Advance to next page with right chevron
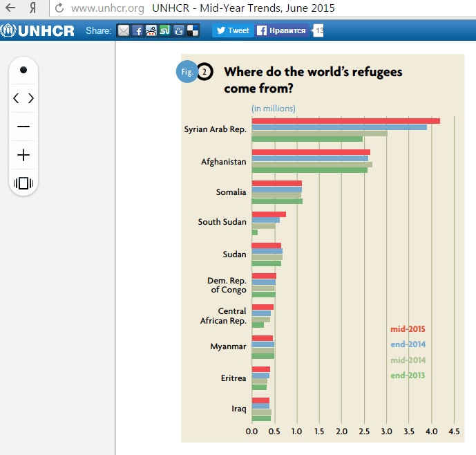 coord(31,98)
